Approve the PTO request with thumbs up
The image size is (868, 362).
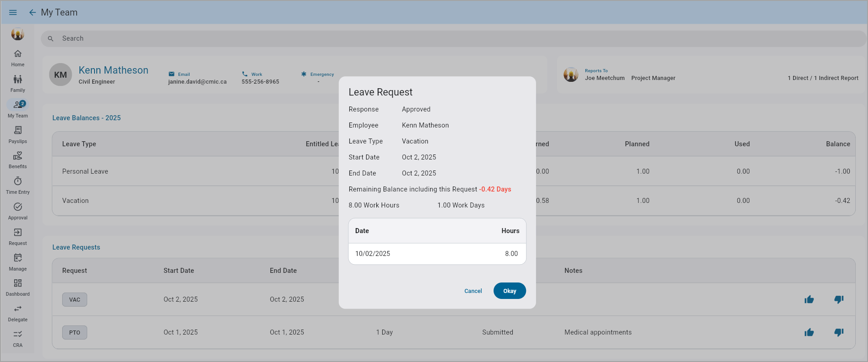(809, 332)
